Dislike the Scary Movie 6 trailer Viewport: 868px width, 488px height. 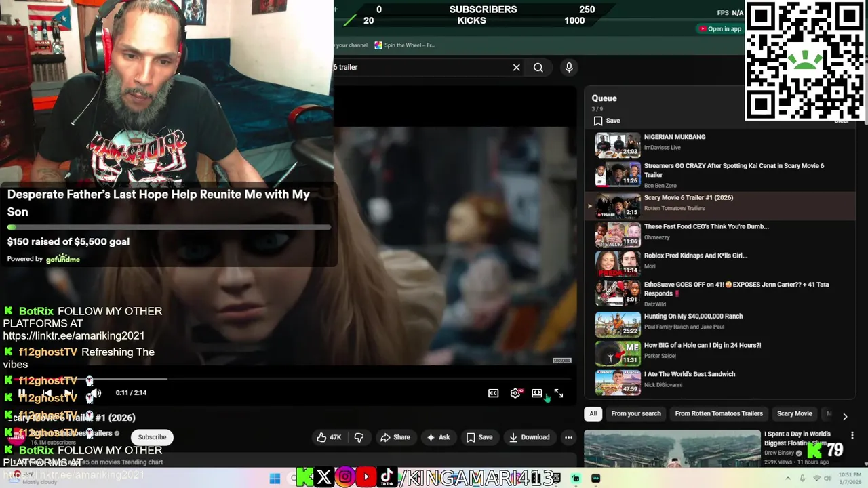coord(359,437)
